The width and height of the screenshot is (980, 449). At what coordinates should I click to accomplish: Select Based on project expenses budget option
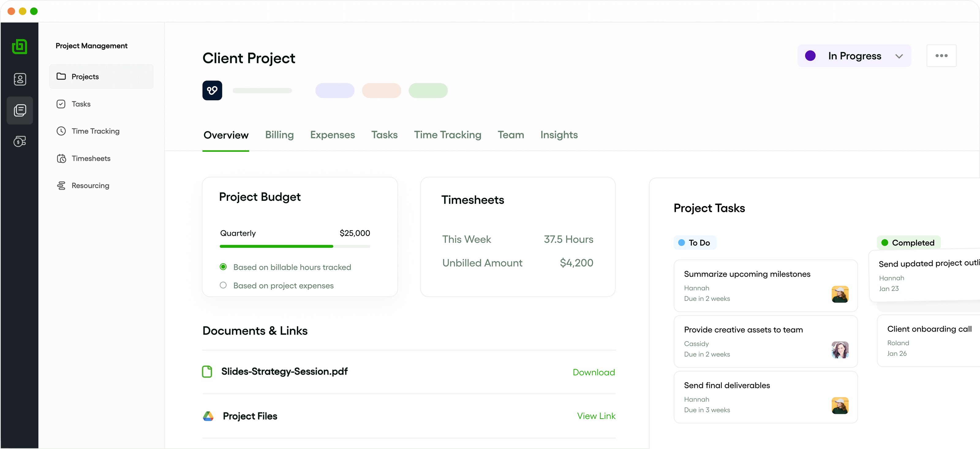coord(224,286)
